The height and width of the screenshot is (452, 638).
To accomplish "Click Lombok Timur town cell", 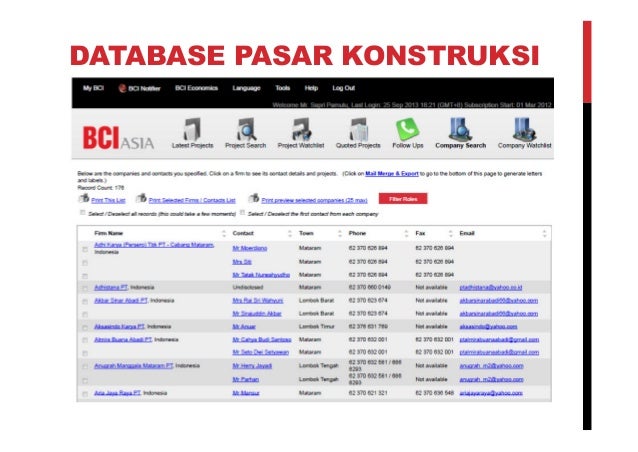I will [x=317, y=326].
